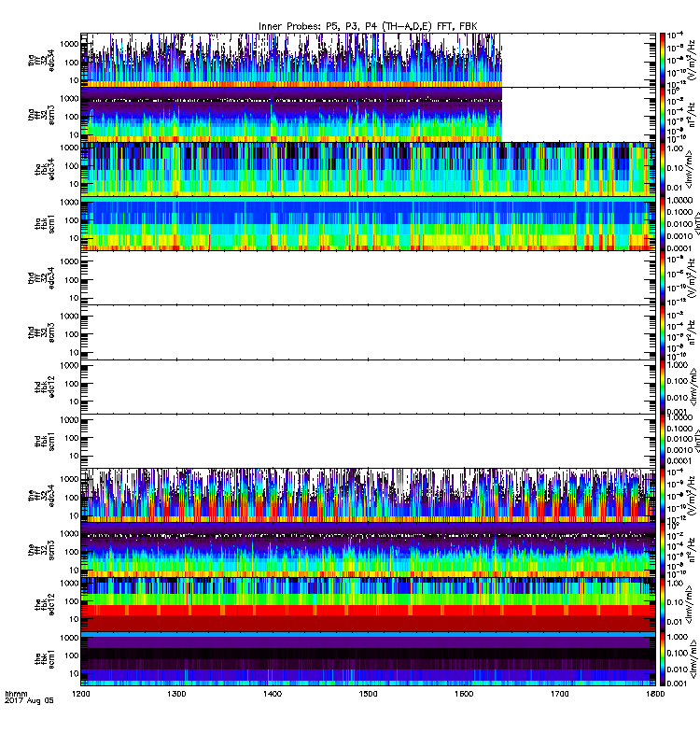Viewport: 700px width, 747px height.
Task: Click the "thd fff 32 scm3" y-axis title
Action: click(x=41, y=332)
